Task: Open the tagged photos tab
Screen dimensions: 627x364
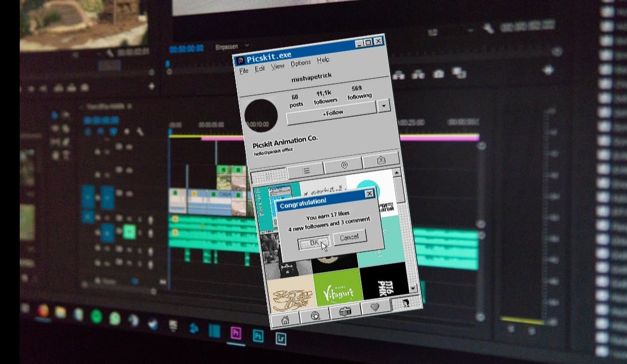Action: coord(381,160)
